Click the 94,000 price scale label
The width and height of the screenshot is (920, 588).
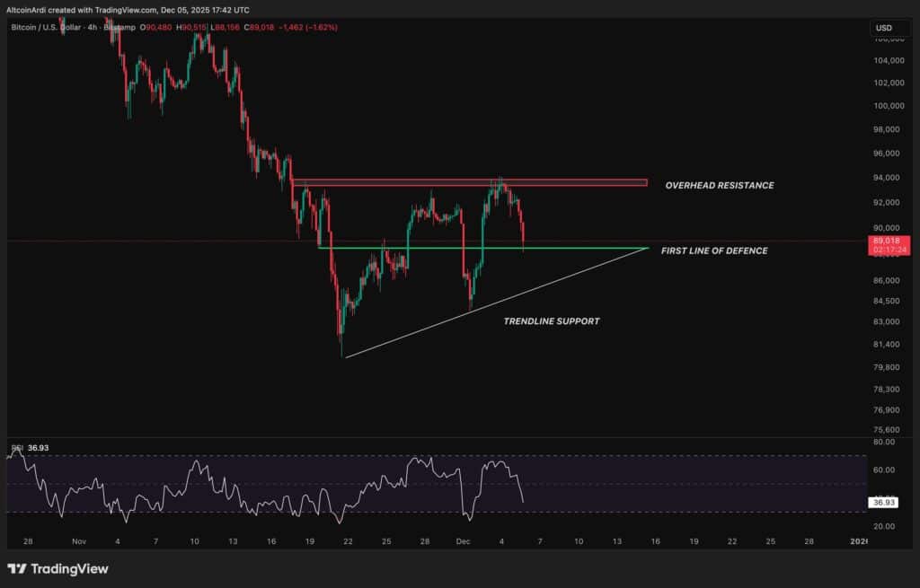coord(889,177)
